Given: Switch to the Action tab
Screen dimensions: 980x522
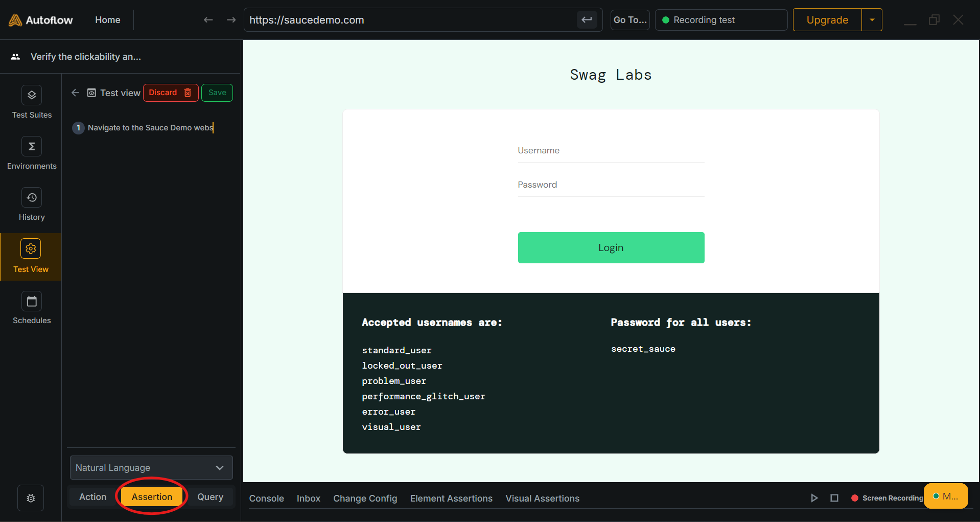Looking at the screenshot, I should click(93, 497).
